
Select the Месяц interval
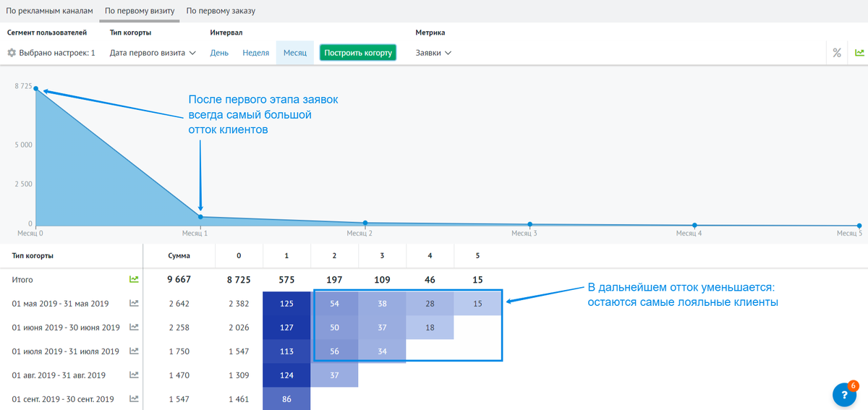coord(295,53)
